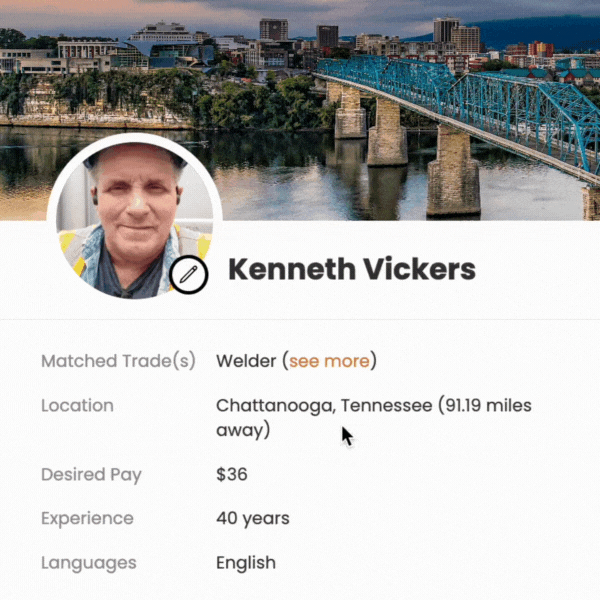Screen dimensions: 600x600
Task: Select the '$36' desired pay value
Action: pyautogui.click(x=232, y=474)
